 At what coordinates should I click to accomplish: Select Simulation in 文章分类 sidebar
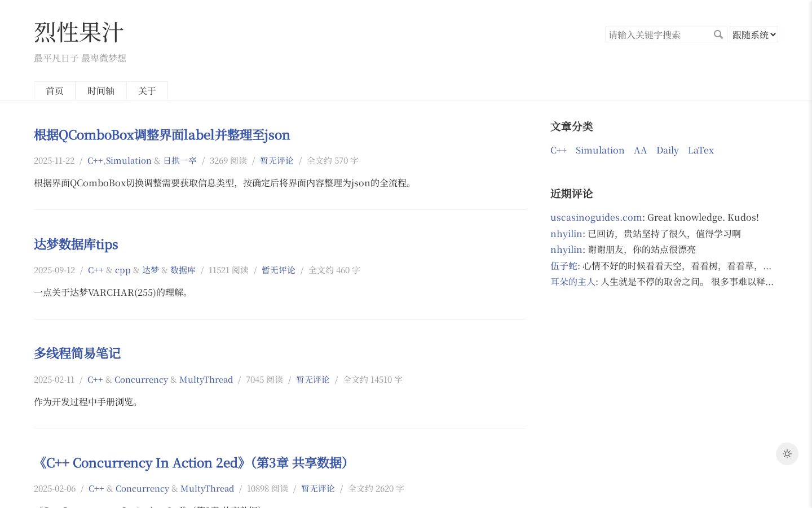click(x=600, y=150)
